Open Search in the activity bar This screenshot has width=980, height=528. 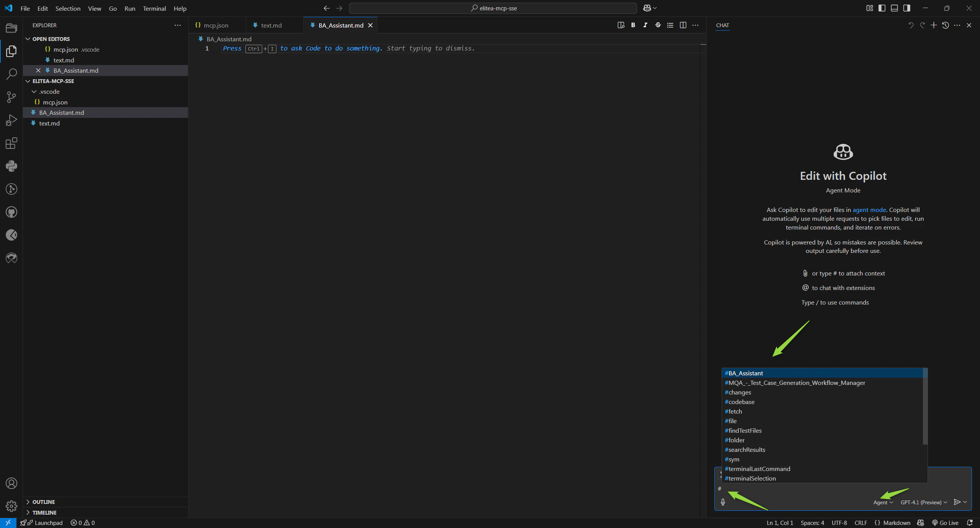pos(11,74)
